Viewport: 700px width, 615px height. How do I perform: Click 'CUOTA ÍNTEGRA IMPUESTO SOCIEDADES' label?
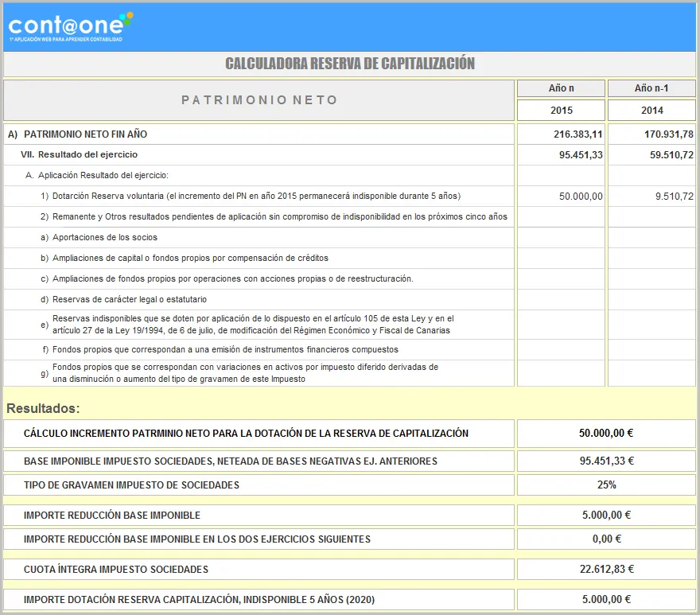tap(116, 570)
